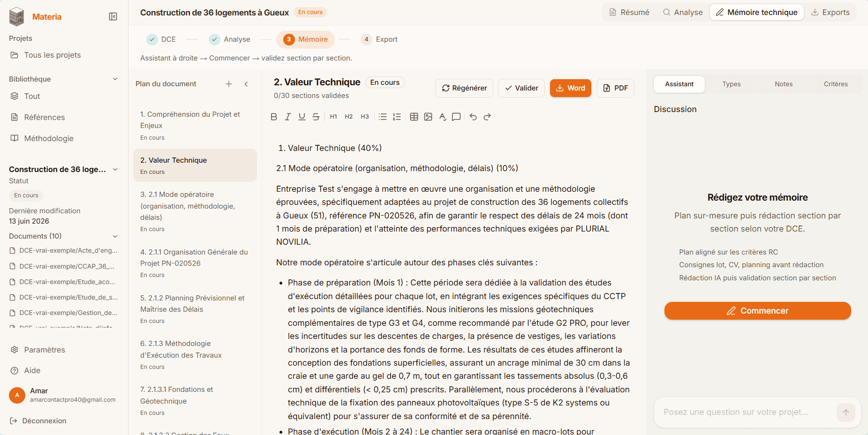Click the Commencer button
Viewport: 868px width, 435px height.
pos(757,311)
